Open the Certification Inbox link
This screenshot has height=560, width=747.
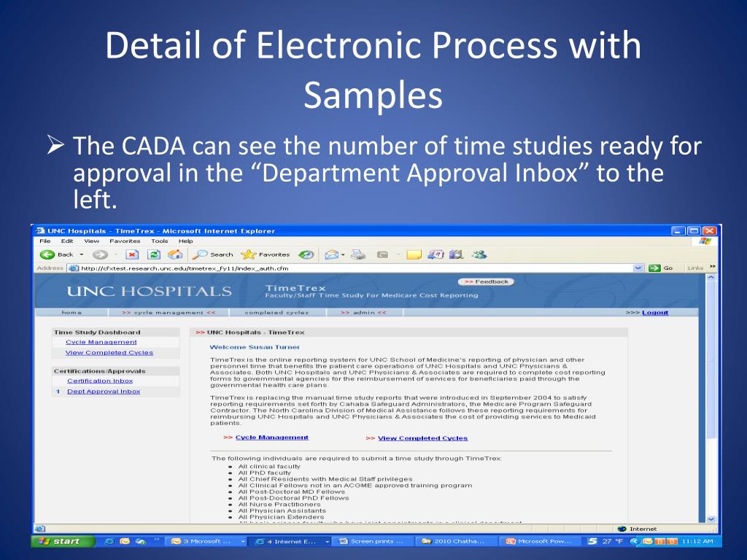[100, 381]
